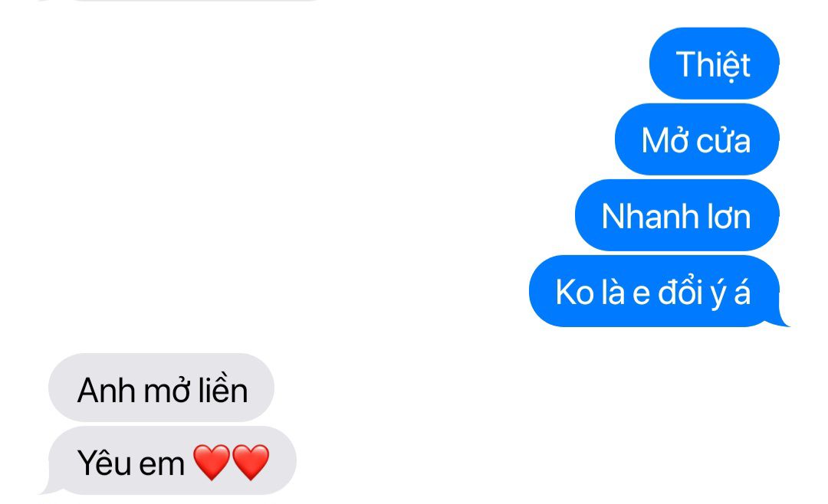
Task: Click the word 'Ko' in last sent message
Action: click(574, 293)
